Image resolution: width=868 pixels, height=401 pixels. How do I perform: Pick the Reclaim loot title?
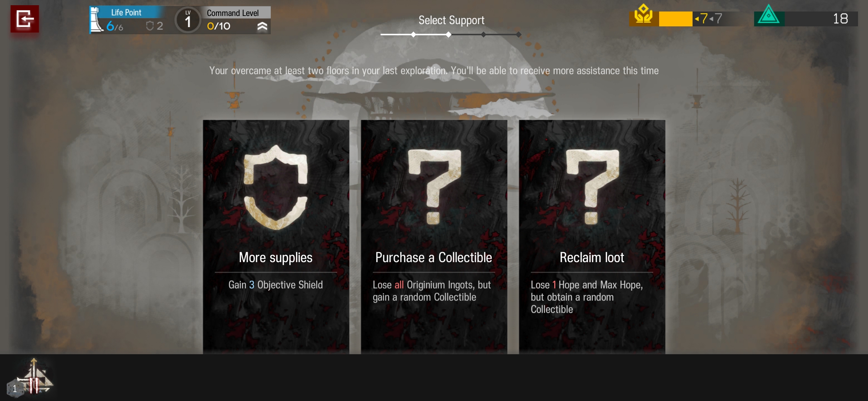click(592, 257)
